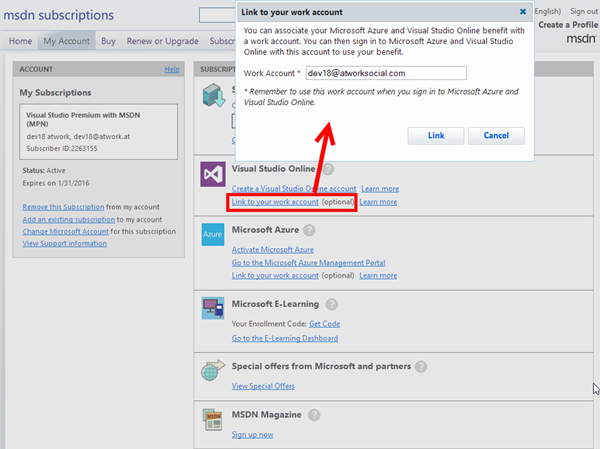Go to the Home tab

(20, 41)
